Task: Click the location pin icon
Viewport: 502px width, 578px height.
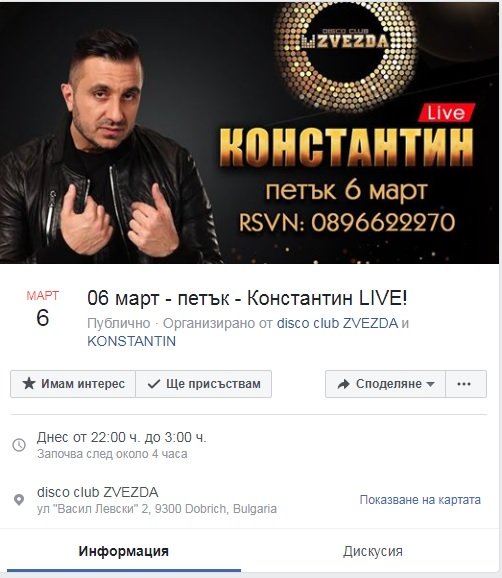Action: [19, 500]
